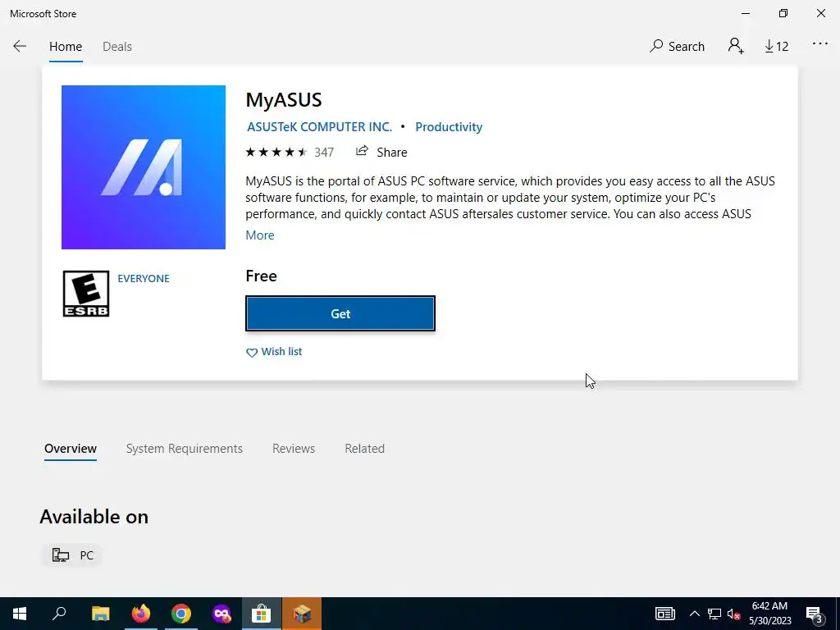This screenshot has height=630, width=840.
Task: Open the Windows Start menu
Action: (x=20, y=614)
